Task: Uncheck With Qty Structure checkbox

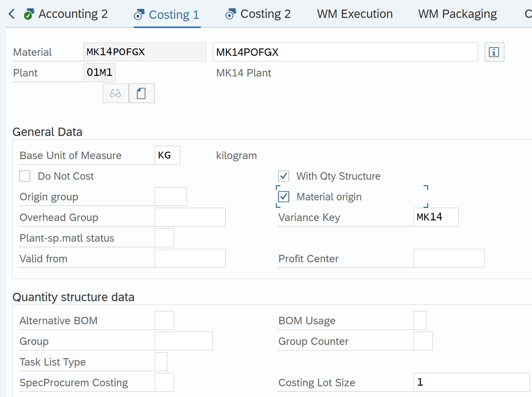Action: coord(284,176)
